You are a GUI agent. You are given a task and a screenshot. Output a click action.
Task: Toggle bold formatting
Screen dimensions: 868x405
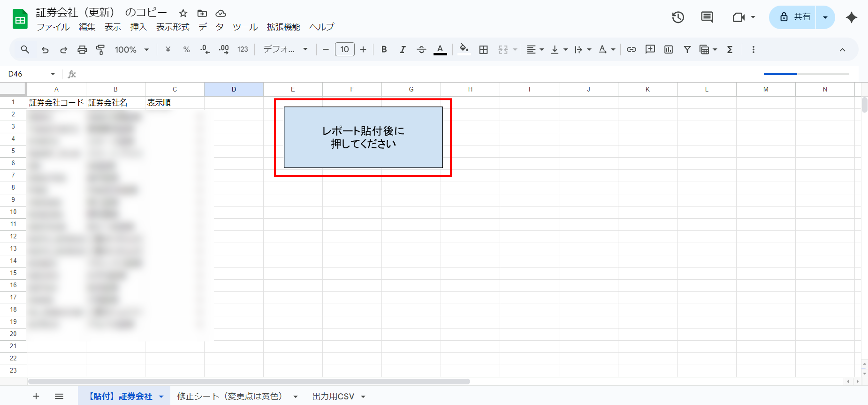(384, 50)
